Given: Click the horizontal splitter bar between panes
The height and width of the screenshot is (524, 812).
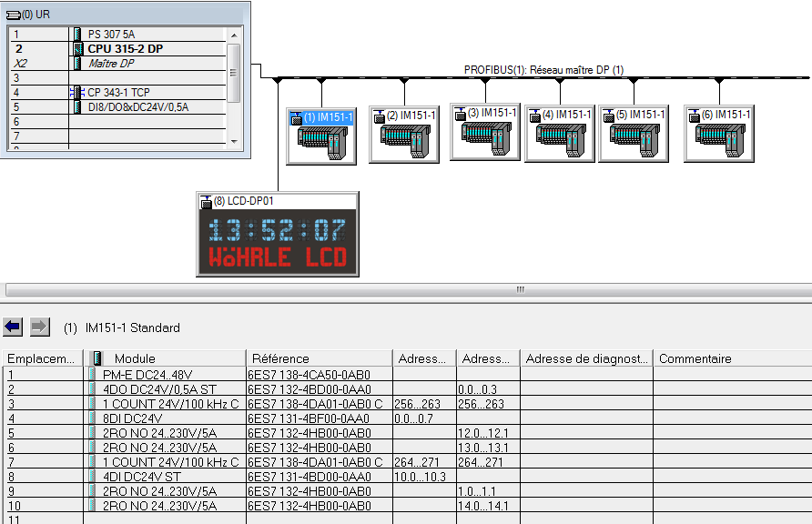Looking at the screenshot, I should 406,290.
